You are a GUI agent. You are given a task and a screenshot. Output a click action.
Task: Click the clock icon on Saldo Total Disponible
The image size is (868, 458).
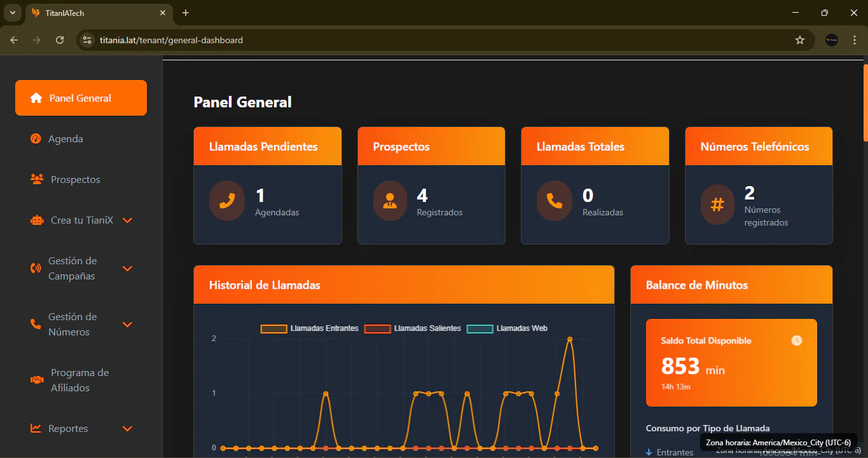(797, 340)
